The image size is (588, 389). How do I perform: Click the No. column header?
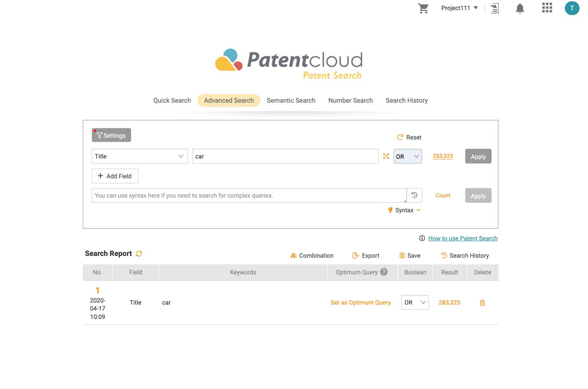tap(97, 272)
